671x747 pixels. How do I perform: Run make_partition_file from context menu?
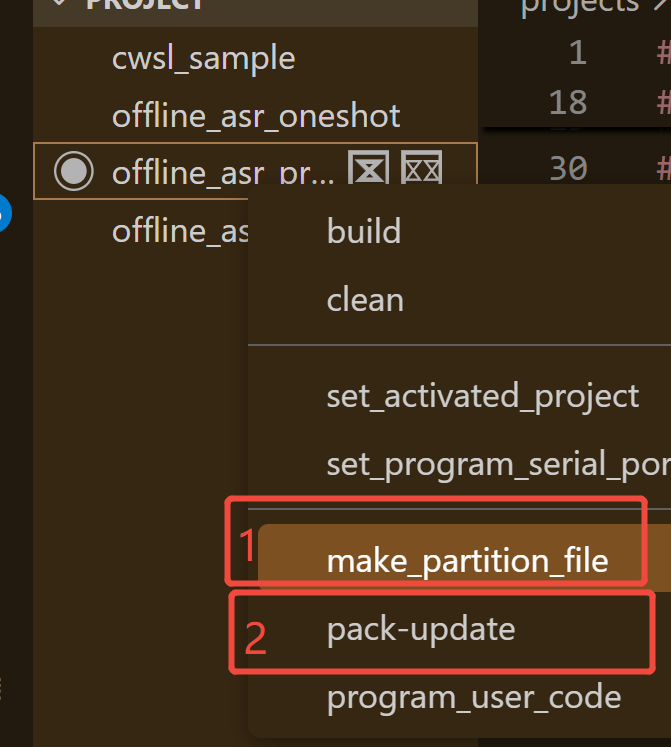(467, 560)
